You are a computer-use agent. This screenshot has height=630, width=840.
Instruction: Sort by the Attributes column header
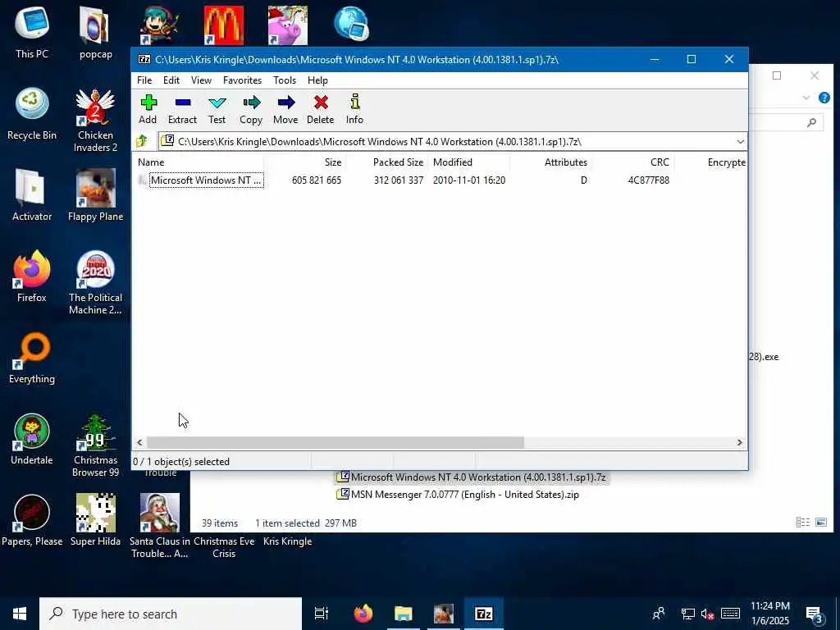[x=550, y=162]
